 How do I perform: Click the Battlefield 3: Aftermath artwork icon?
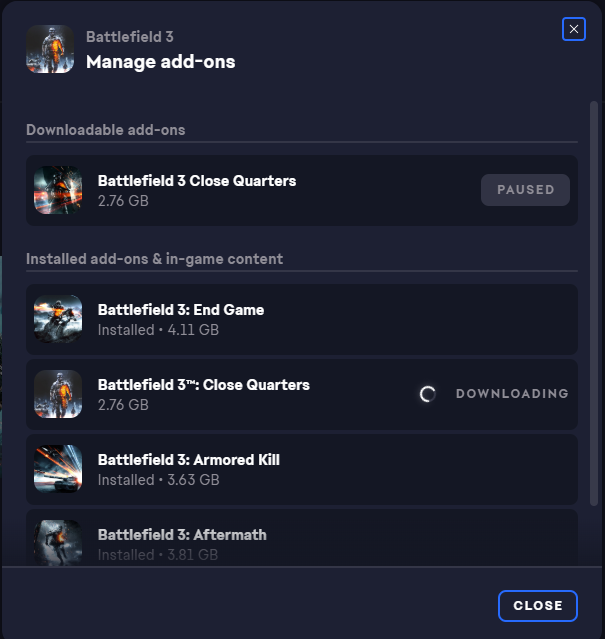pyautogui.click(x=58, y=542)
